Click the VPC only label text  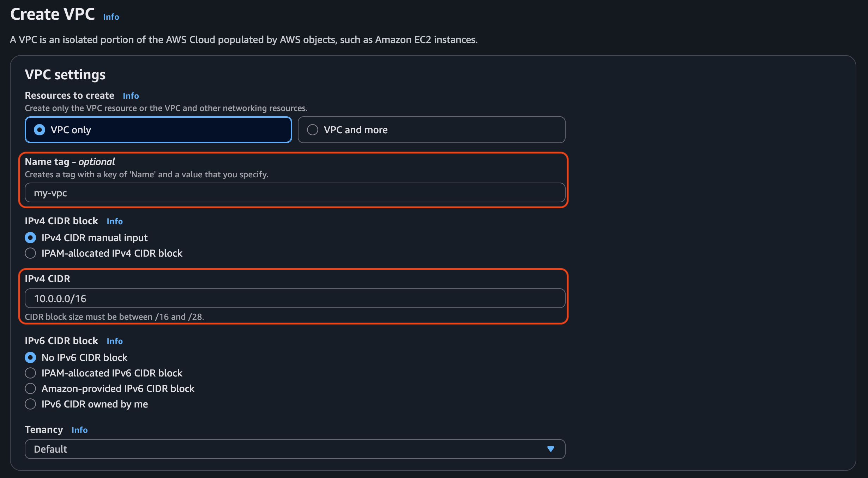[x=71, y=130]
